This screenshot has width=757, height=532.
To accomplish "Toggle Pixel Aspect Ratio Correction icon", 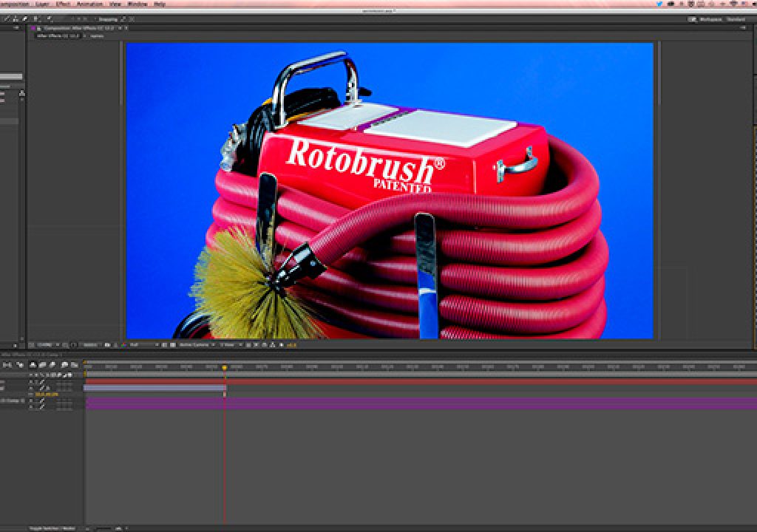I will [248, 344].
